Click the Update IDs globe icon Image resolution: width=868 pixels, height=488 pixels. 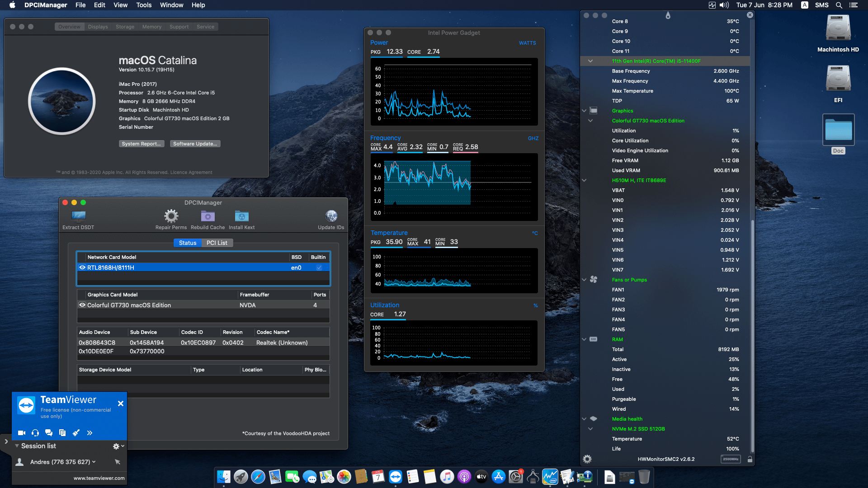pyautogui.click(x=331, y=216)
